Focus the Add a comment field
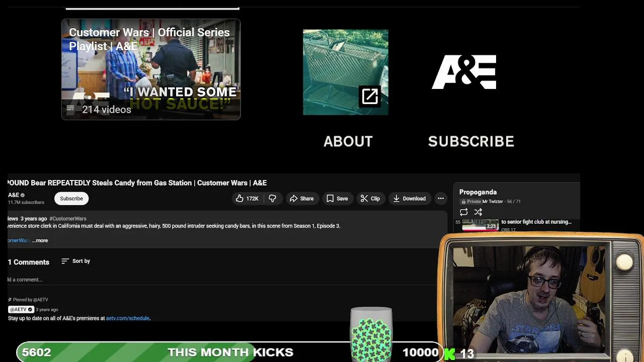 [x=221, y=280]
